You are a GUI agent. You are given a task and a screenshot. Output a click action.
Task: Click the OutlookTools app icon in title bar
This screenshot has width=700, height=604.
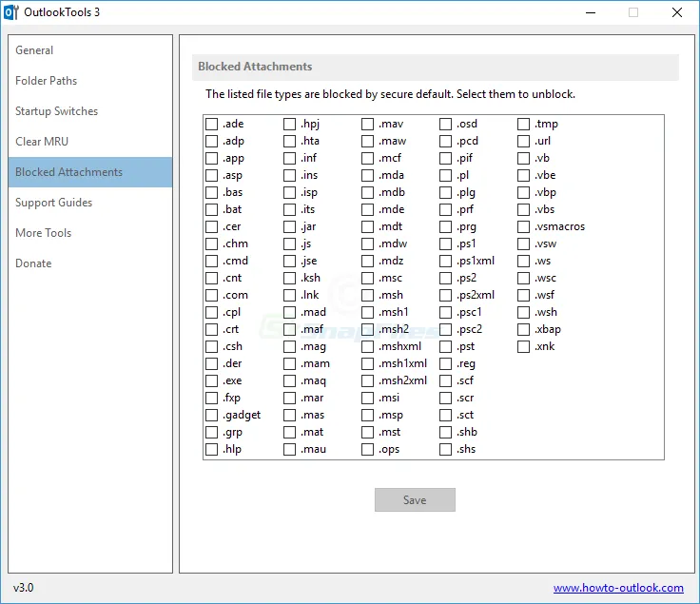(x=12, y=12)
